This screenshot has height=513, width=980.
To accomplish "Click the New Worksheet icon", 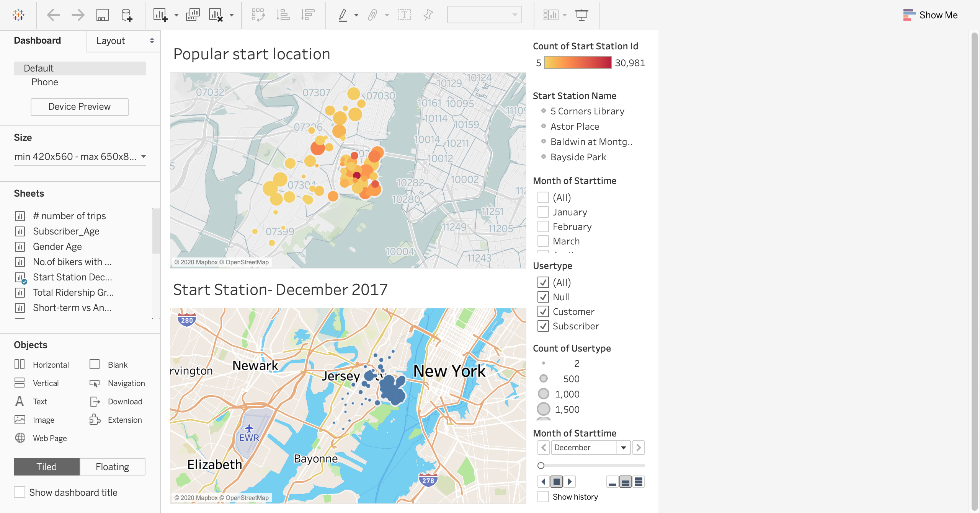I will [160, 15].
